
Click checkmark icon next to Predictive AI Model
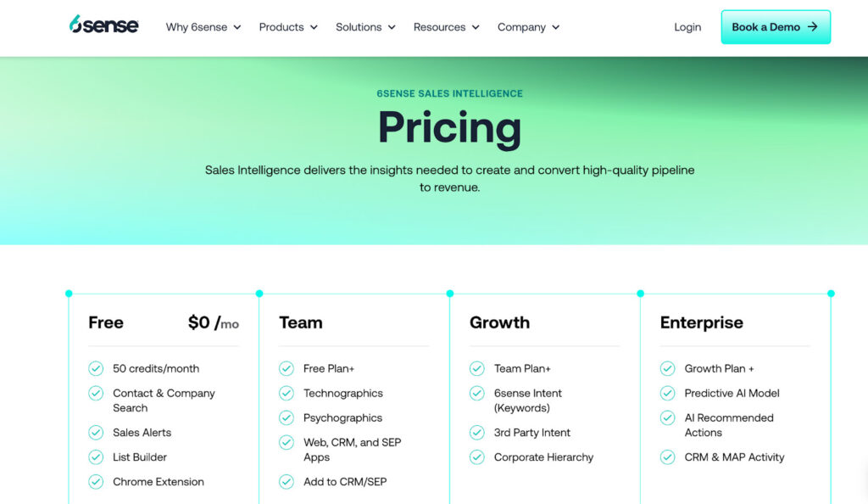(668, 393)
